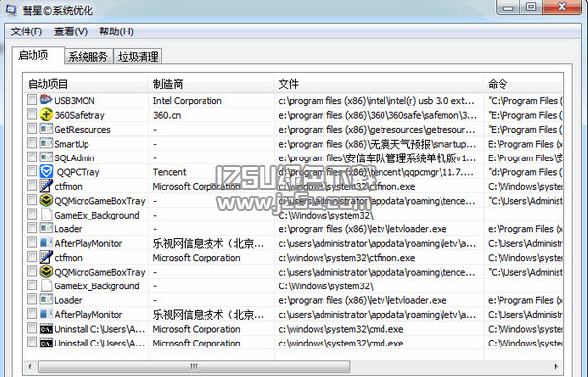Select the USB3MON entry name
This screenshot has height=377, width=588.
(x=75, y=101)
